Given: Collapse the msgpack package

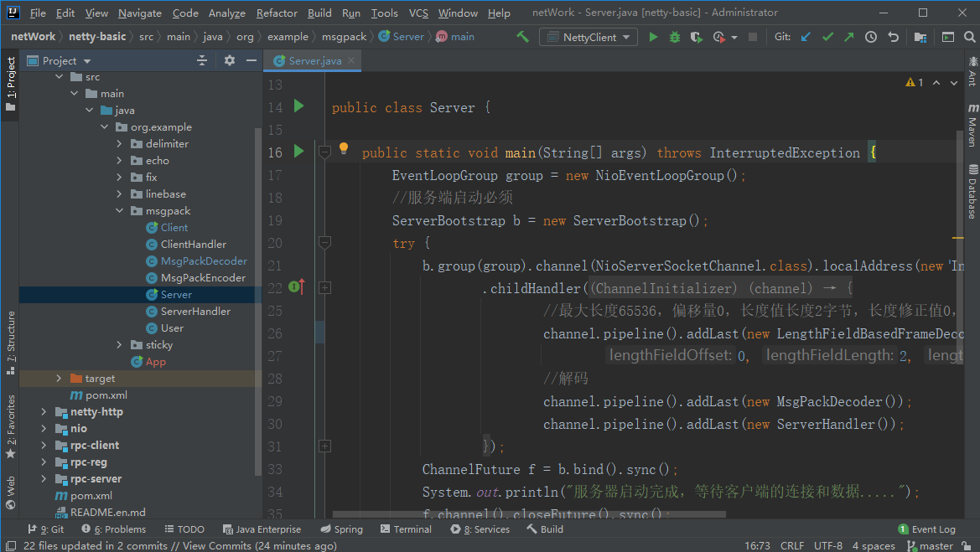Looking at the screenshot, I should point(119,211).
